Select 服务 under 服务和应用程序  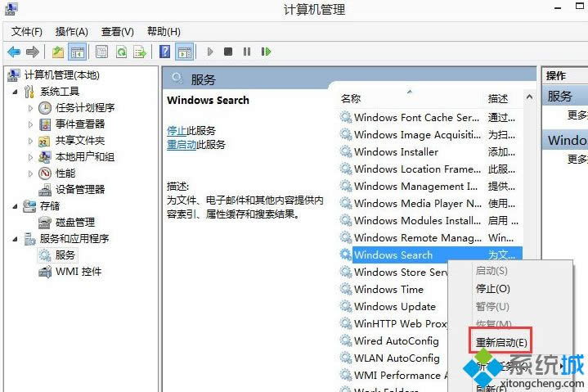click(65, 255)
